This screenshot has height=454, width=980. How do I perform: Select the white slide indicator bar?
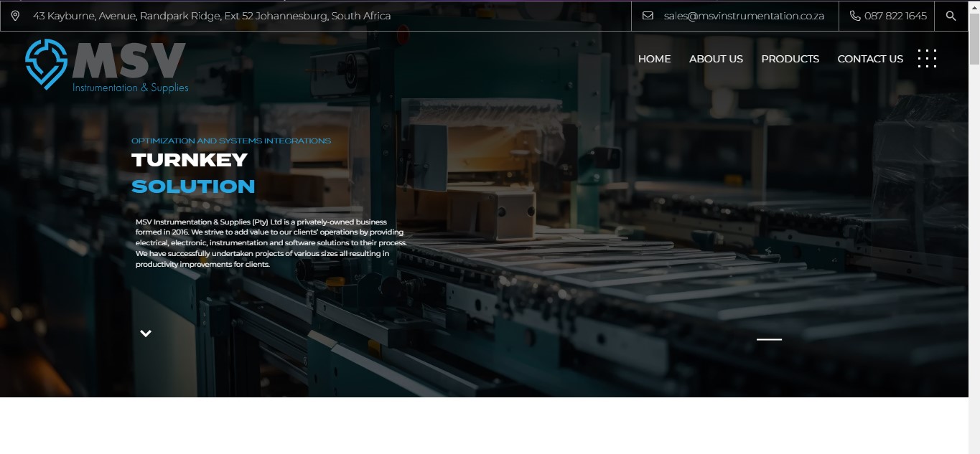coord(769,339)
